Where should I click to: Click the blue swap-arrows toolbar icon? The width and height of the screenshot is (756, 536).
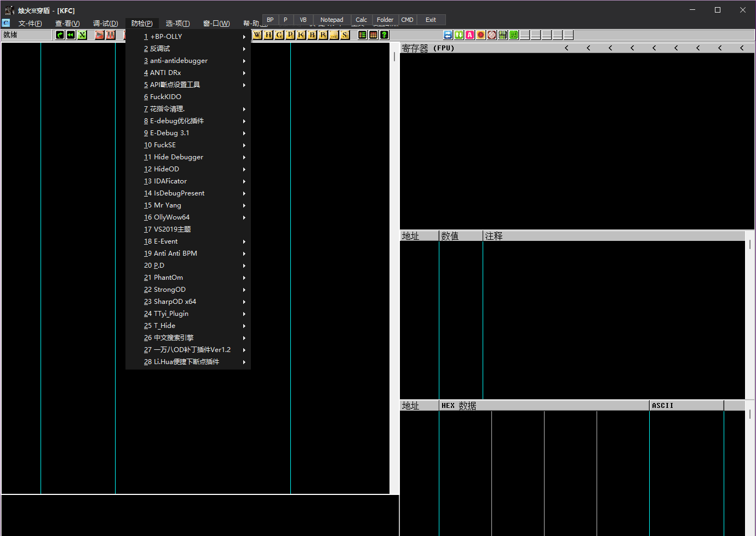(448, 35)
